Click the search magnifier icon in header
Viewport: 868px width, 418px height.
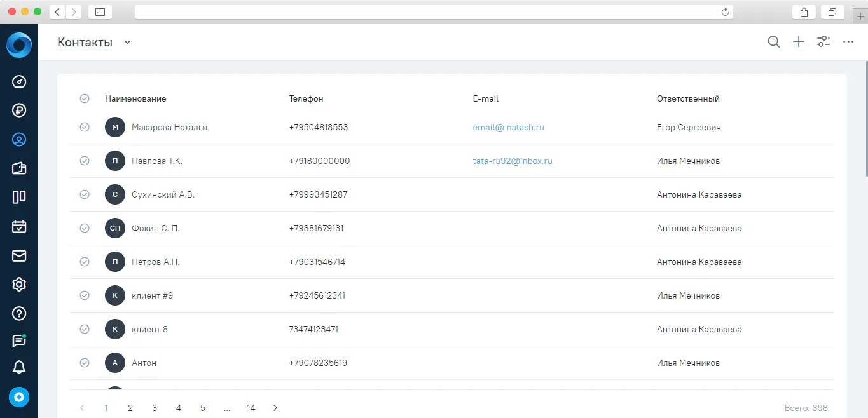click(774, 42)
